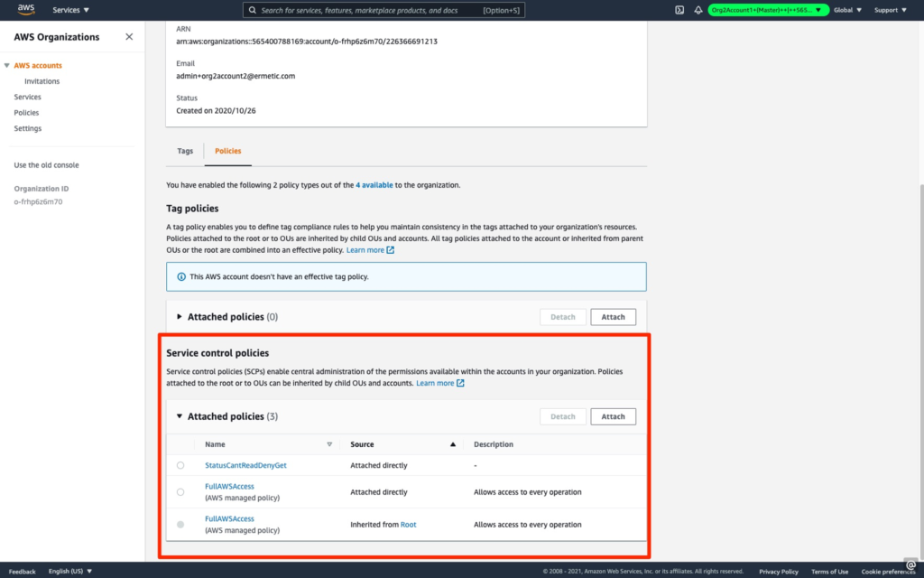This screenshot has height=578, width=924.
Task: Switch to the Tags tab
Action: coord(185,151)
